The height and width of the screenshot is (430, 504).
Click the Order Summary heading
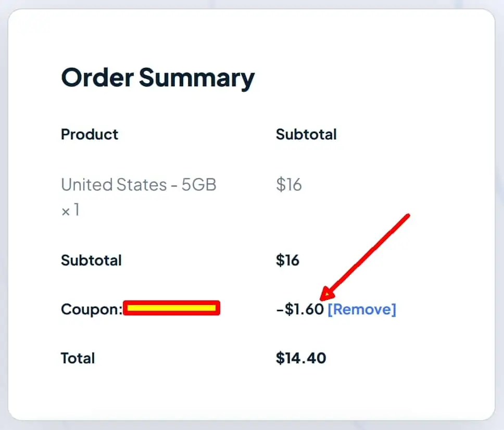pos(158,78)
